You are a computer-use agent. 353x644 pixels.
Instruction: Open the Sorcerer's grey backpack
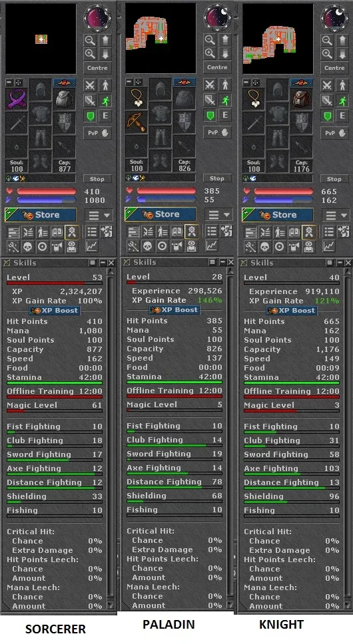pos(64,99)
